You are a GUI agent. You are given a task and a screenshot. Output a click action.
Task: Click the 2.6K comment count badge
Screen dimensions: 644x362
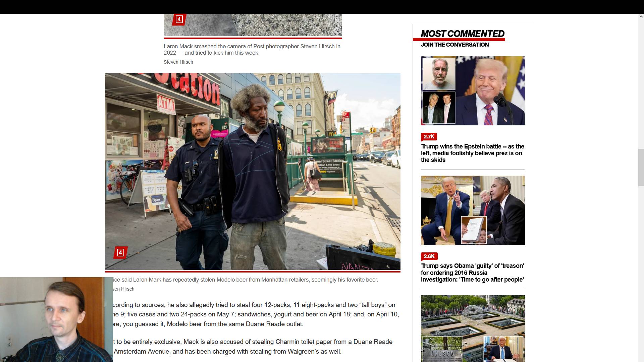click(x=429, y=256)
